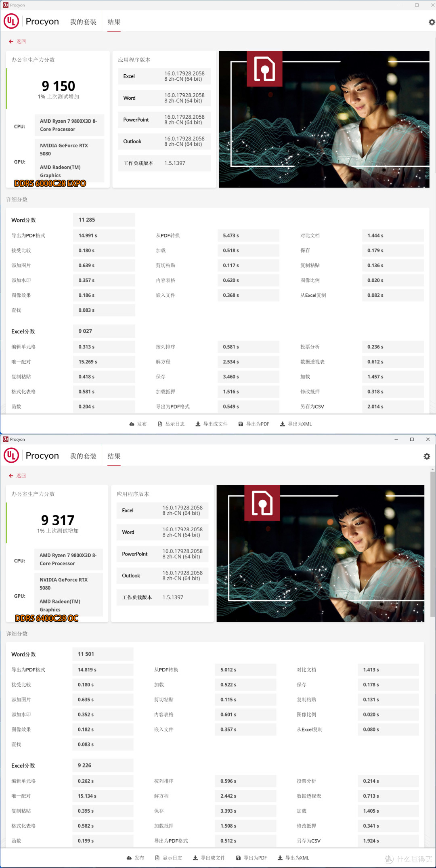Click the Excel score value 9 027
436x868 pixels.
(x=104, y=331)
